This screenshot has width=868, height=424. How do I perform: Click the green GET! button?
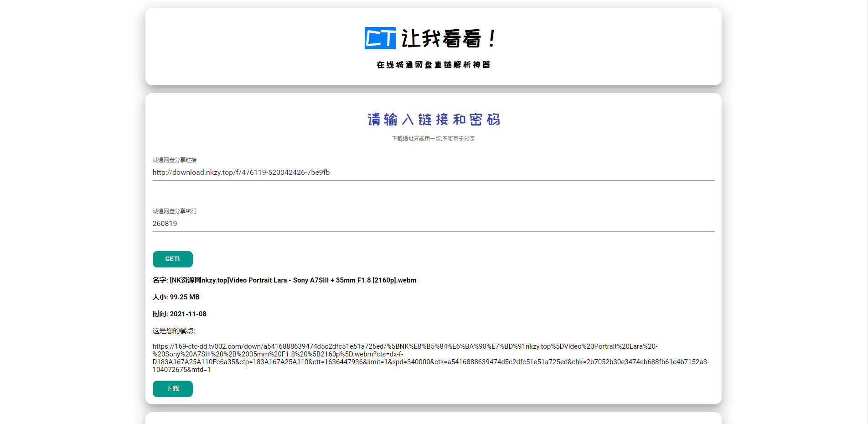[x=172, y=259]
